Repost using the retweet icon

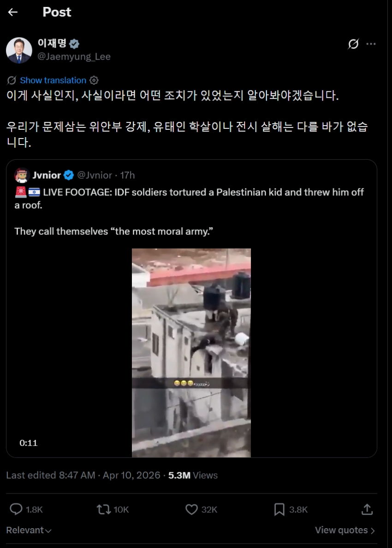pos(104,509)
